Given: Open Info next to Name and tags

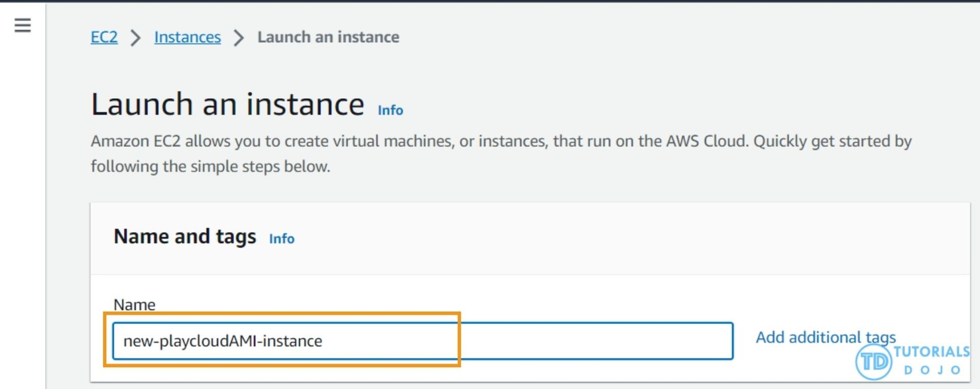Looking at the screenshot, I should [x=282, y=239].
